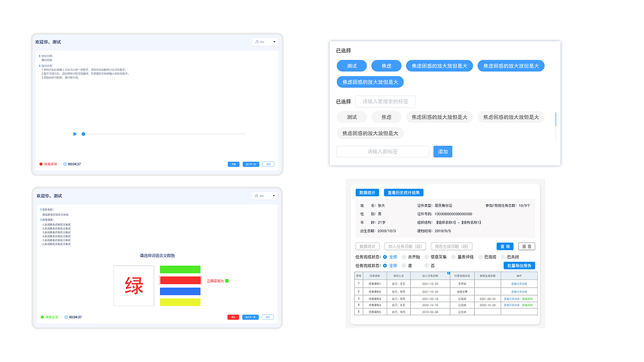Choose the green color bar answer
This screenshot has width=644, height=362.
click(x=180, y=269)
